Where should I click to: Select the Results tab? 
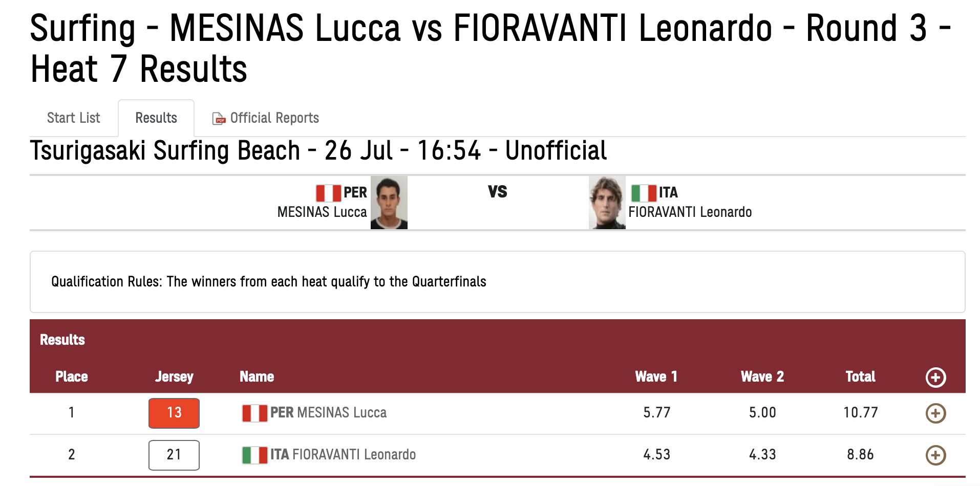tap(156, 118)
